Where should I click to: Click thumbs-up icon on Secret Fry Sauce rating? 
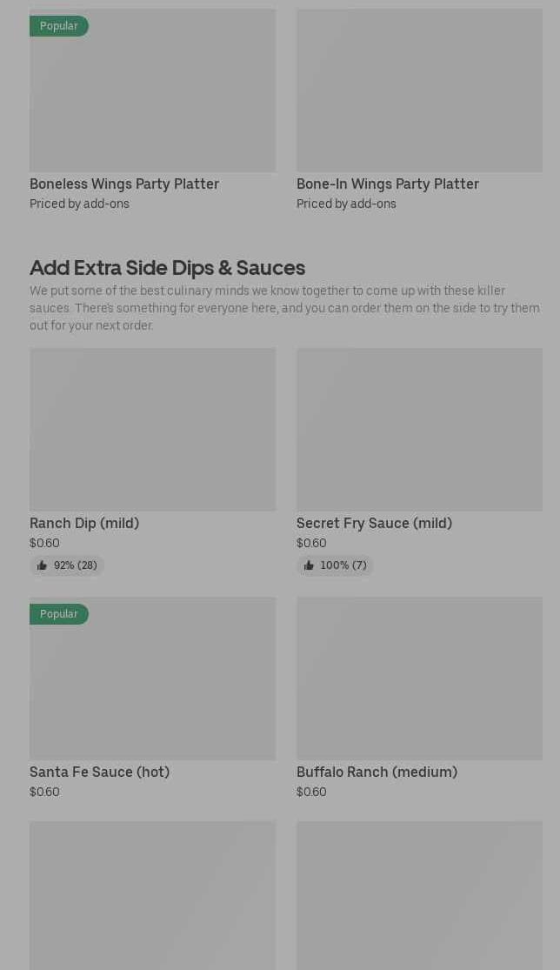pos(309,565)
